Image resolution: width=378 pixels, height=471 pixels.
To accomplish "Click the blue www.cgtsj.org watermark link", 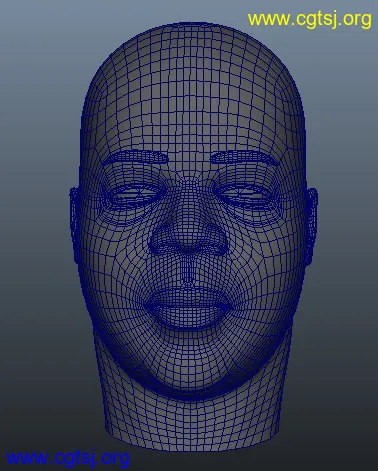I will click(68, 457).
